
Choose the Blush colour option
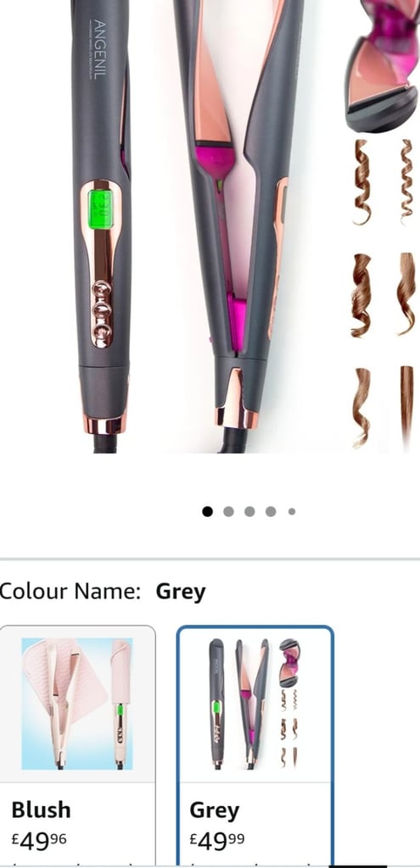[x=76, y=746]
